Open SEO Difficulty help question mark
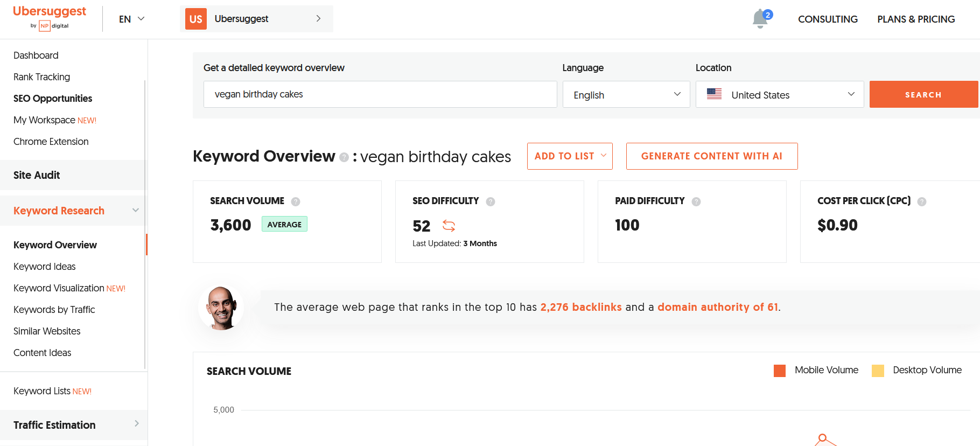The height and width of the screenshot is (446, 980). [x=491, y=201]
